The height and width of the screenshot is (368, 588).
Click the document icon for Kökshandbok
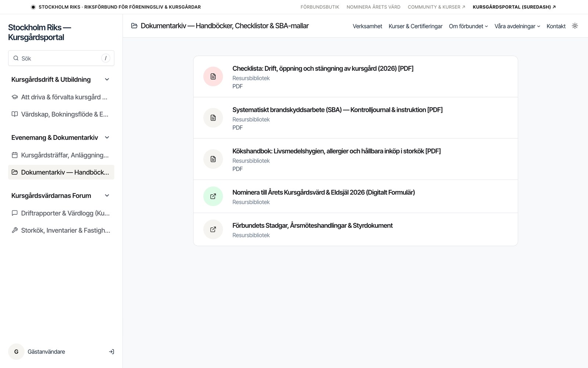click(x=213, y=159)
